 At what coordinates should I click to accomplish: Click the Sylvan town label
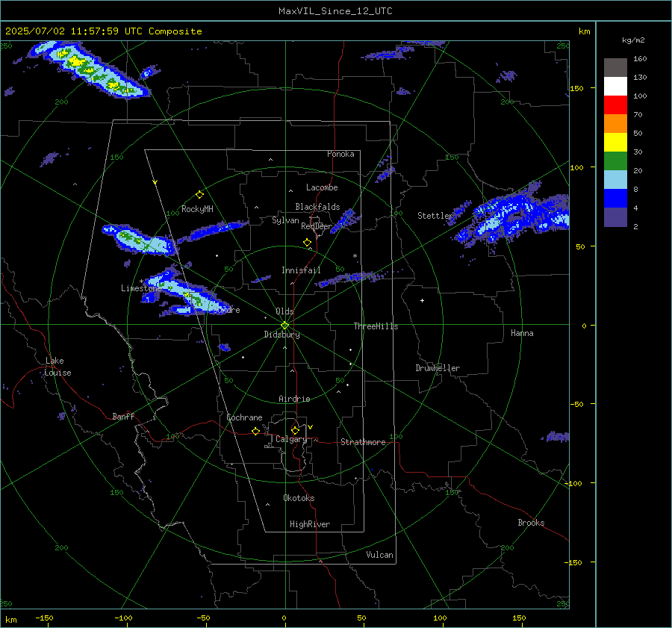click(x=285, y=220)
